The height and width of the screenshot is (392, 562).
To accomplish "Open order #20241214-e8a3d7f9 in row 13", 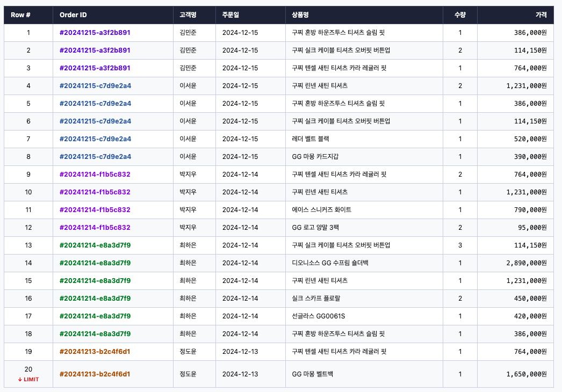I will 95,245.
